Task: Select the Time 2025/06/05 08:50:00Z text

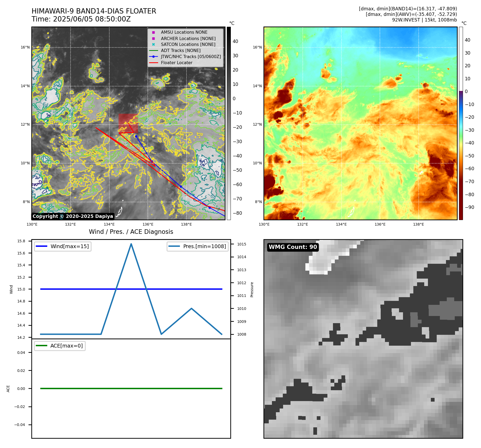Action: coord(81,19)
